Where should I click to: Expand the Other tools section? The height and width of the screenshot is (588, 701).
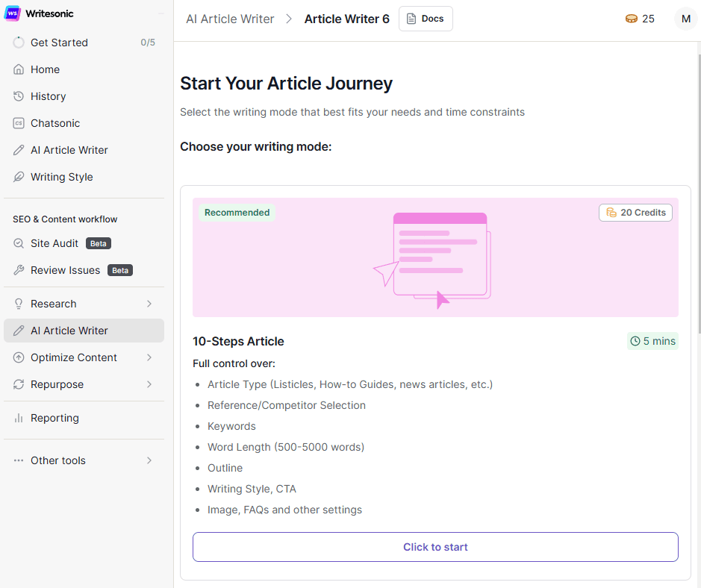tap(149, 460)
